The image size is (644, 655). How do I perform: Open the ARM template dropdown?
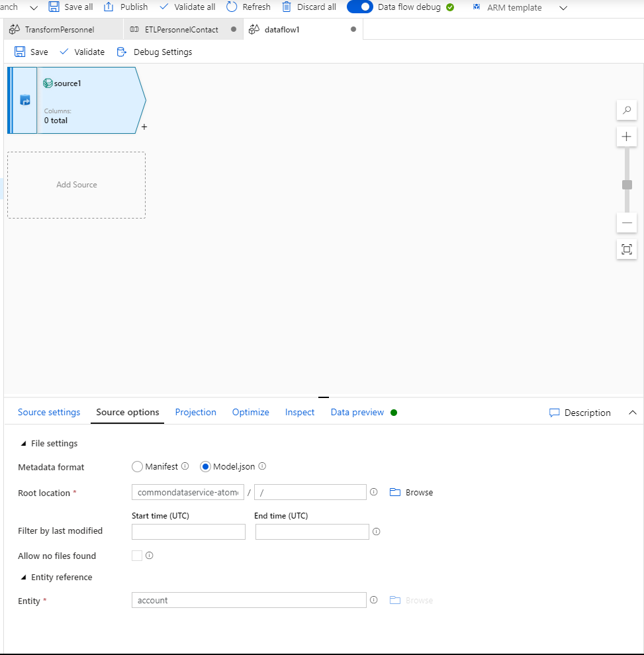tap(563, 7)
